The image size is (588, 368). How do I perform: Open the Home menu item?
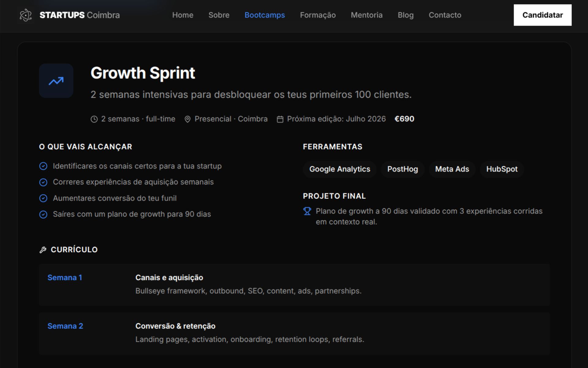pyautogui.click(x=183, y=15)
